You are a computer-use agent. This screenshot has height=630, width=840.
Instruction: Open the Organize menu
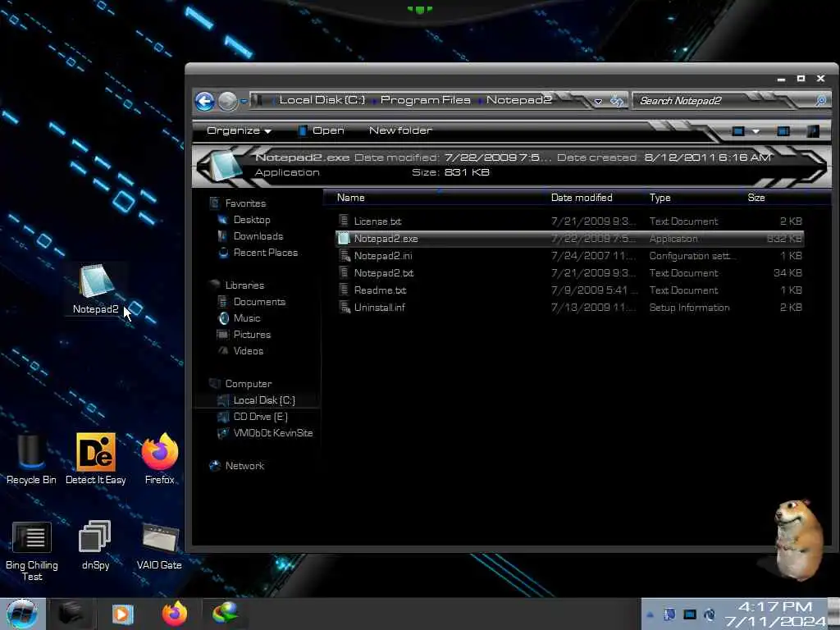pos(239,130)
